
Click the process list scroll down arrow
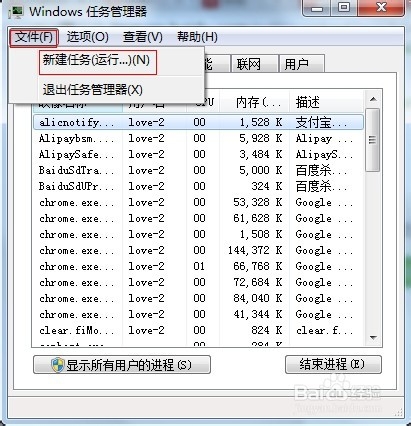373,338
